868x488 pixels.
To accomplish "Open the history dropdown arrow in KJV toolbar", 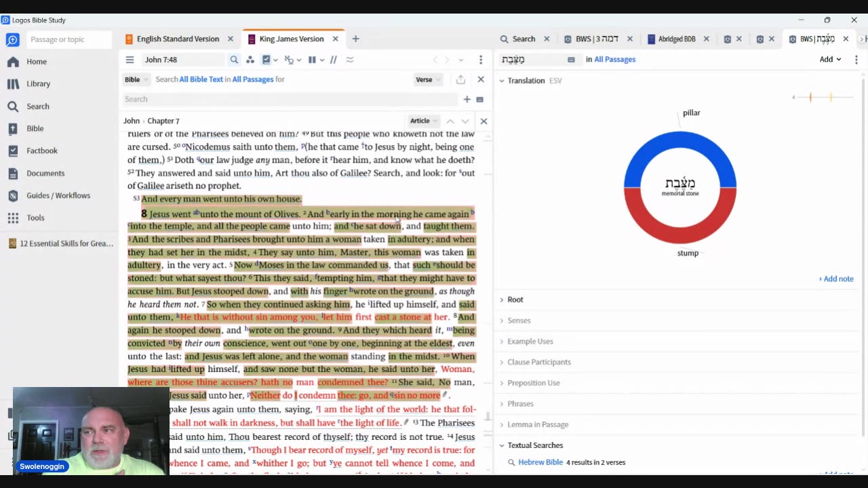I will (461, 60).
